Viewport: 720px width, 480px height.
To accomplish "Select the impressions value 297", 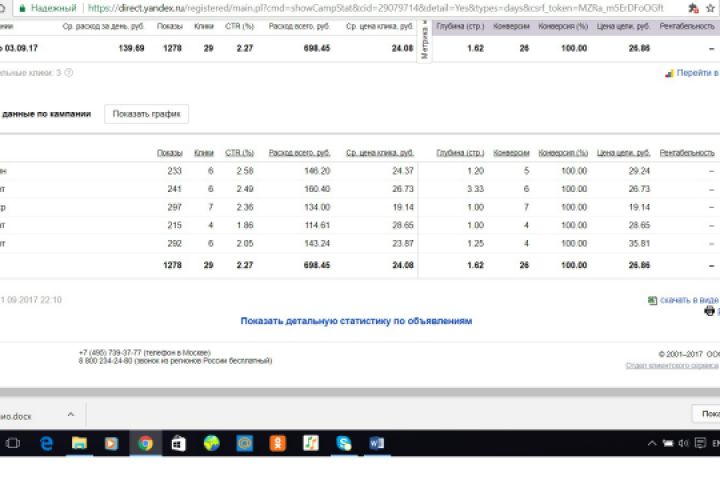I will [174, 207].
